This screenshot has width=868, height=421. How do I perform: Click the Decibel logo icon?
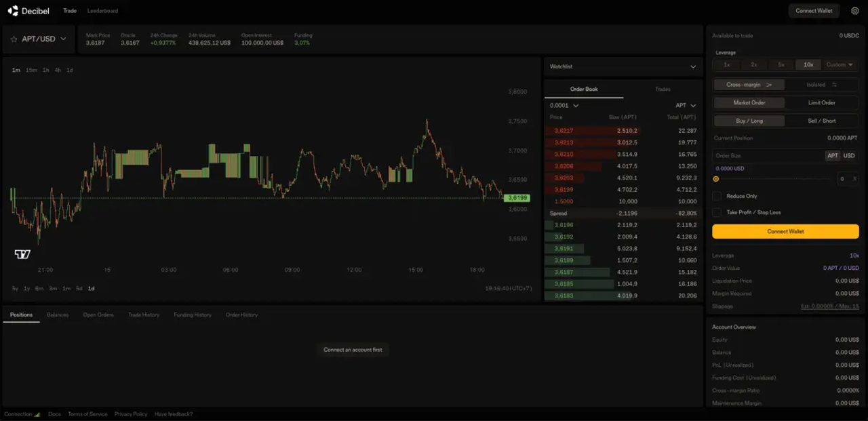[13, 11]
